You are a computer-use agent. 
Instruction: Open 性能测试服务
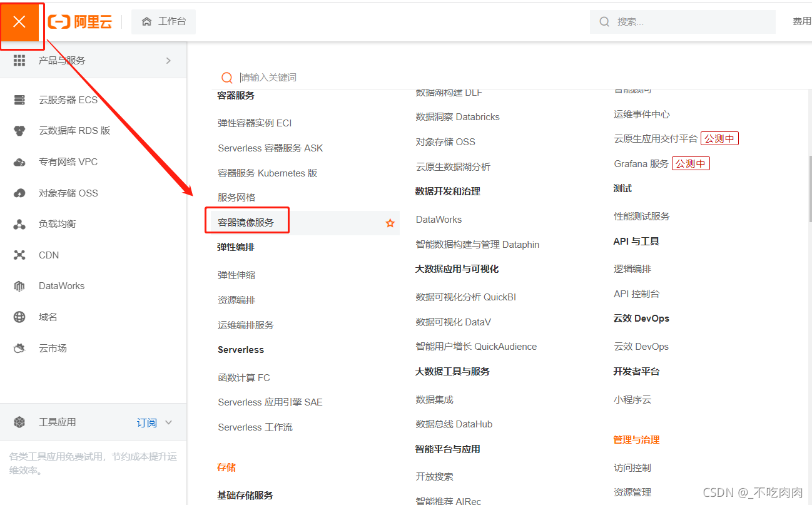pyautogui.click(x=642, y=217)
